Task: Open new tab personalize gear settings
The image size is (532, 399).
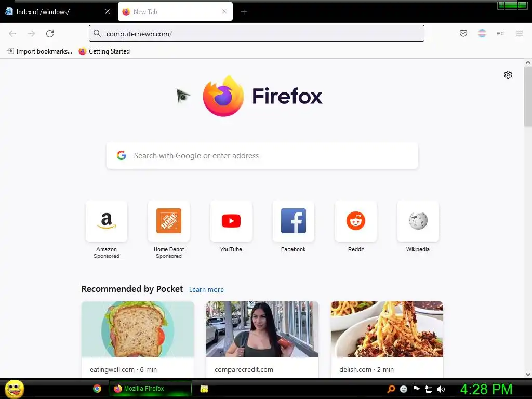Action: pyautogui.click(x=508, y=75)
